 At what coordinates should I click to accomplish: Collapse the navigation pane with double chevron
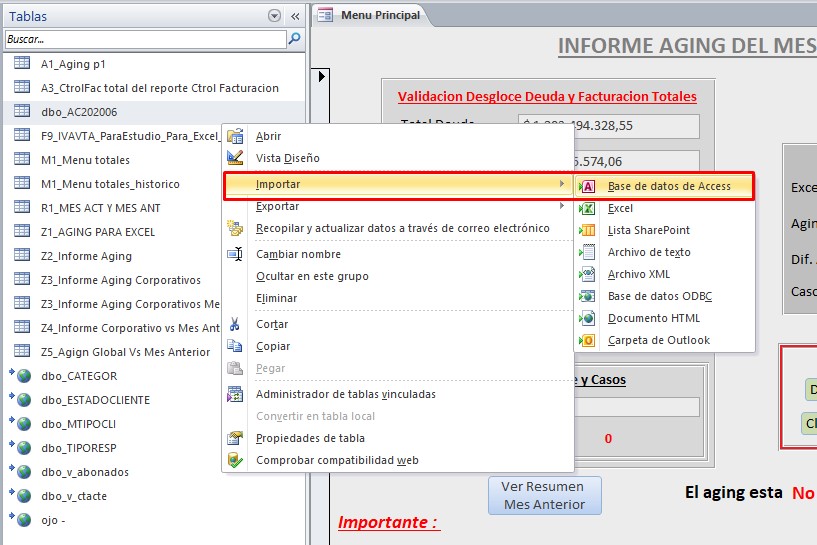pos(295,16)
